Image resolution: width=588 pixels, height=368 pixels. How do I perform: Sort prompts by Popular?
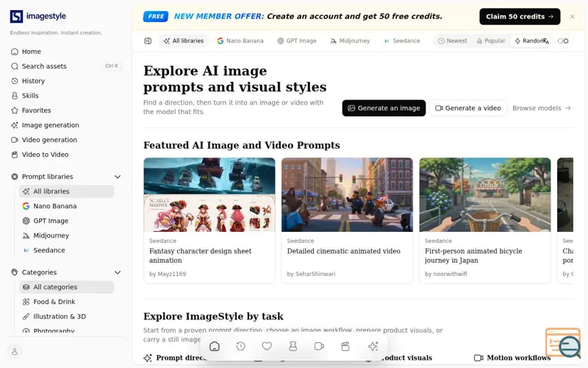pos(491,40)
